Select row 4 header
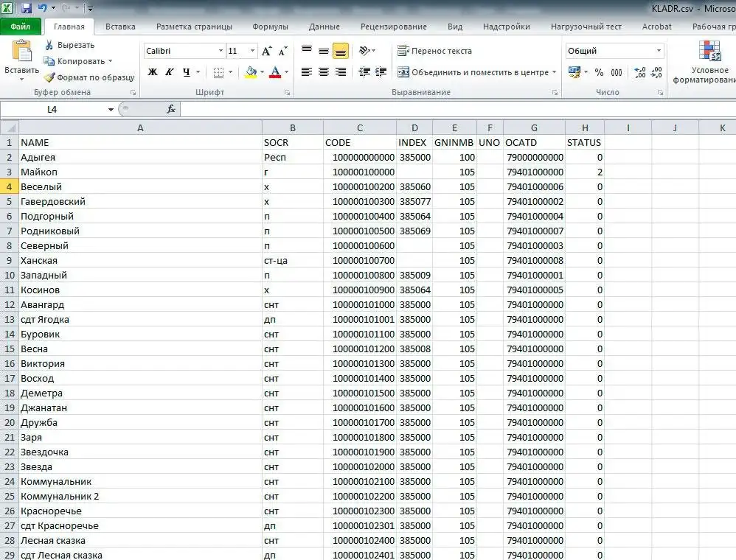 coord(9,186)
